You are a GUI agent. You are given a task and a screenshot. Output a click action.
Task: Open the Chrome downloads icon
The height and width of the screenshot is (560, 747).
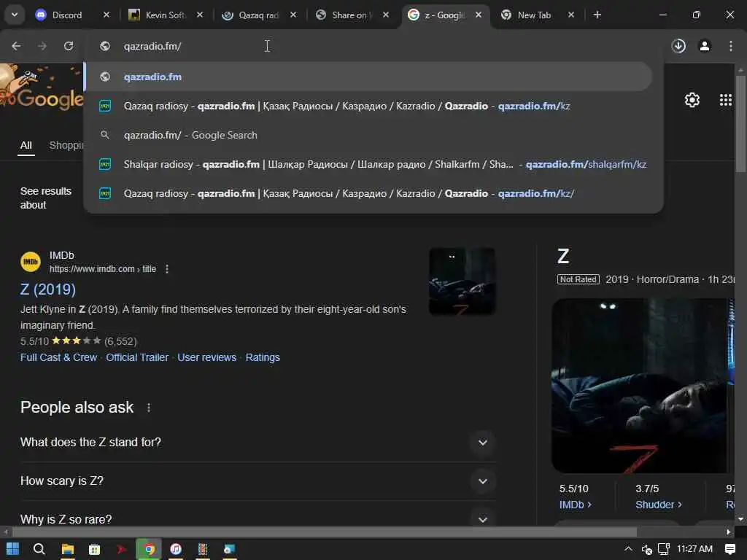pyautogui.click(x=678, y=46)
